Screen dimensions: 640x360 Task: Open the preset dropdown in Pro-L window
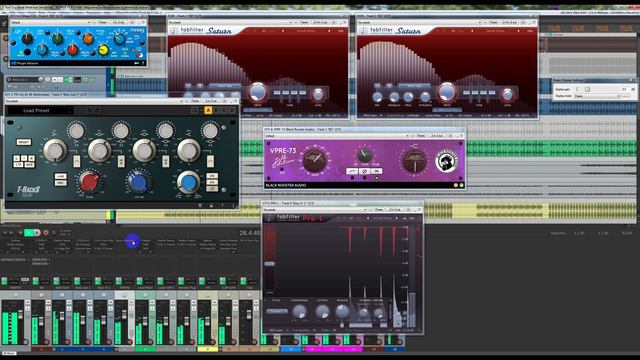pos(315,209)
